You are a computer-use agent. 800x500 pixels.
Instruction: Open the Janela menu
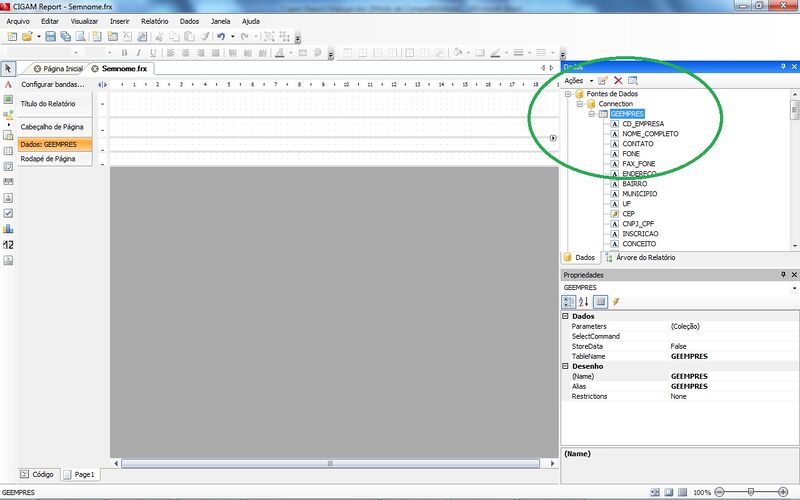click(220, 21)
